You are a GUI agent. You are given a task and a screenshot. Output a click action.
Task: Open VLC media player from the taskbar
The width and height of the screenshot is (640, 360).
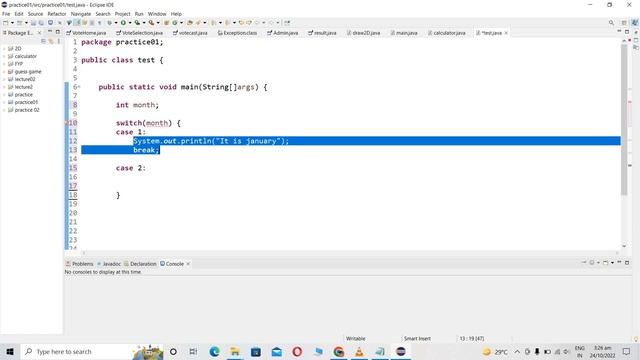(359, 351)
